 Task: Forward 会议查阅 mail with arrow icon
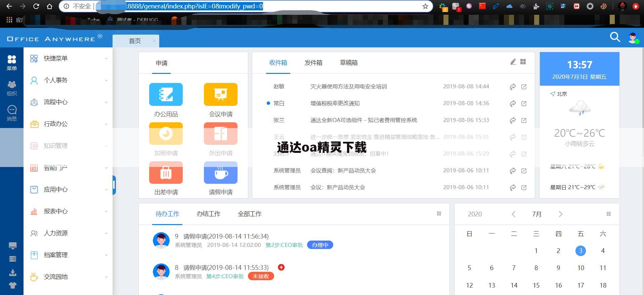513,171
